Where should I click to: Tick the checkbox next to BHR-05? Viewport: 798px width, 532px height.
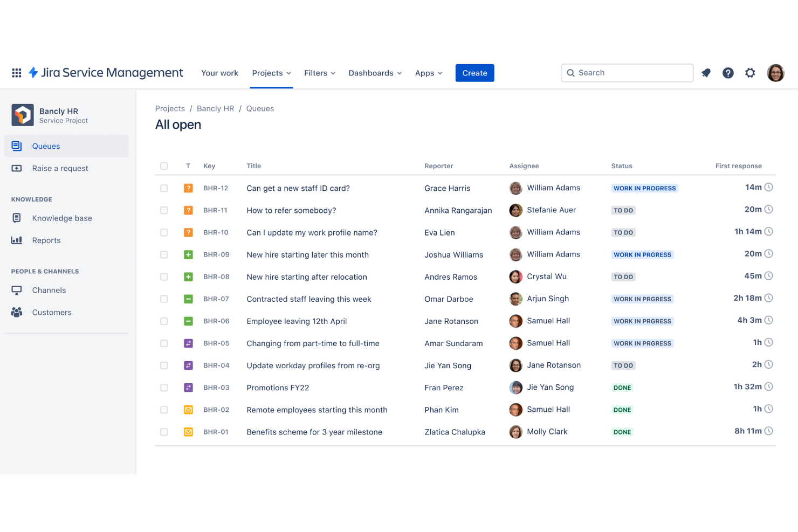(x=164, y=343)
